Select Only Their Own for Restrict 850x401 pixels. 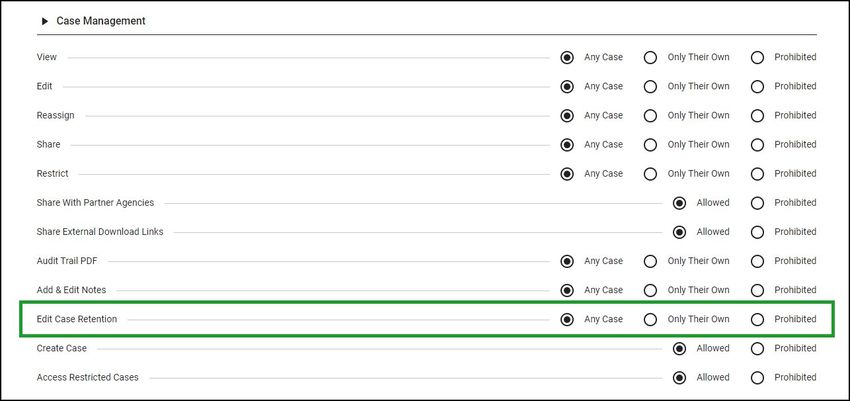(x=650, y=174)
